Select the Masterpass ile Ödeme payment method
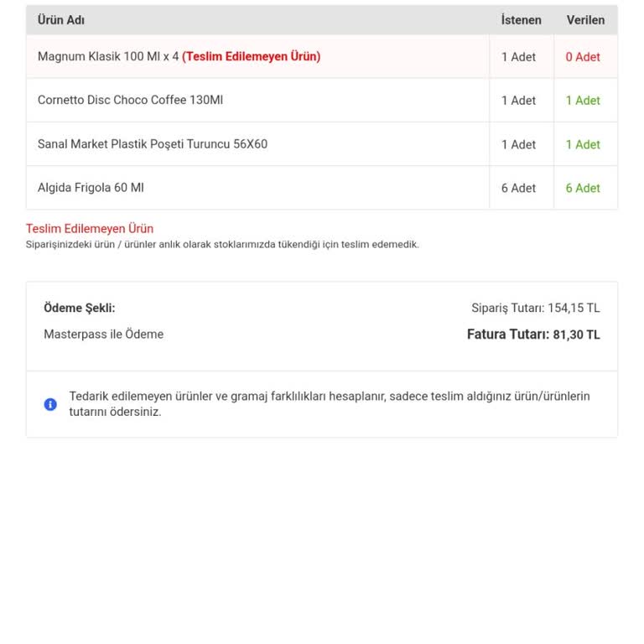This screenshot has width=644, height=644. [x=104, y=334]
